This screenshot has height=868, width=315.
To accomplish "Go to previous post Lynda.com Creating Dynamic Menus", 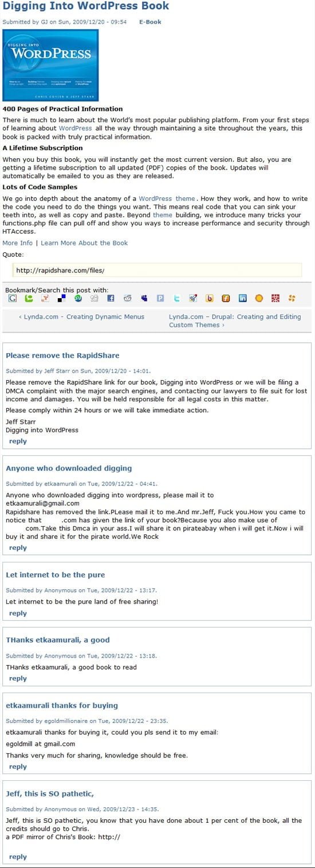I will (x=81, y=316).
